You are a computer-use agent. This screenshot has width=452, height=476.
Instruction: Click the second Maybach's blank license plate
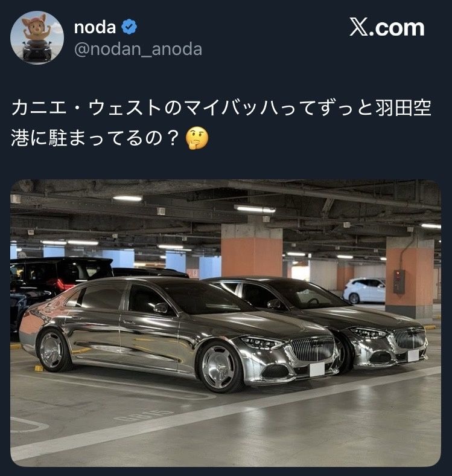pos(413,355)
